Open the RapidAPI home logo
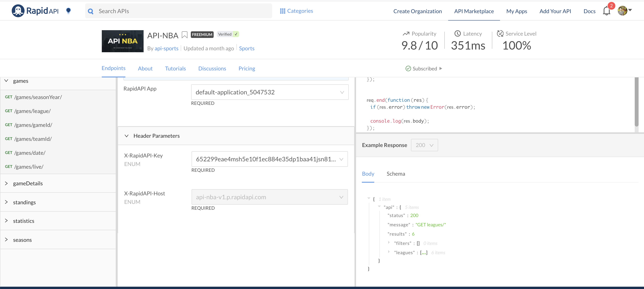644x289 pixels. pyautogui.click(x=35, y=11)
